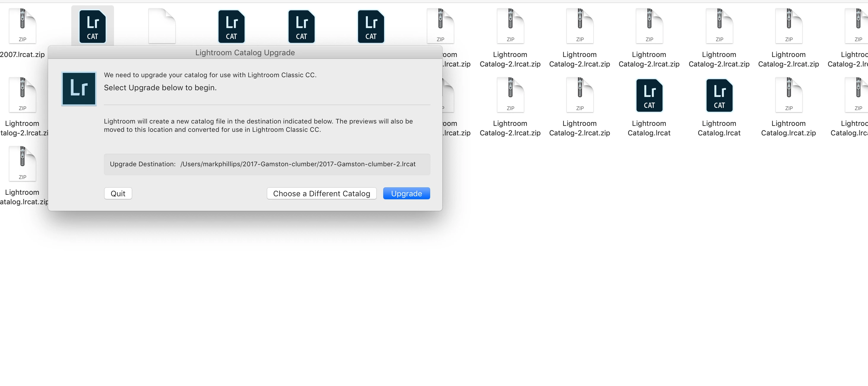Click the Quit button
The width and height of the screenshot is (868, 386).
(x=118, y=194)
